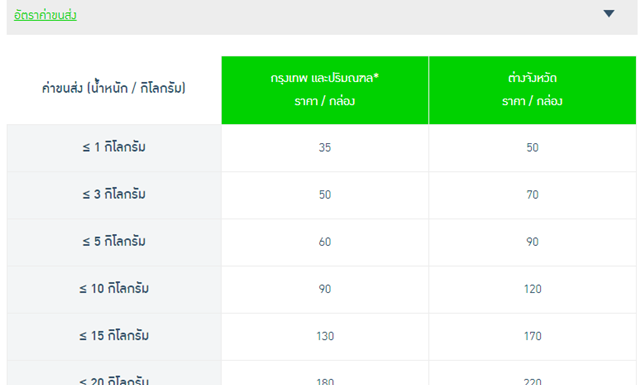Select the ค่าขนส่ง (น้ำหนัก / กิโลกรัม) header cell
Viewport: 640px width, 385px height.
(x=114, y=88)
